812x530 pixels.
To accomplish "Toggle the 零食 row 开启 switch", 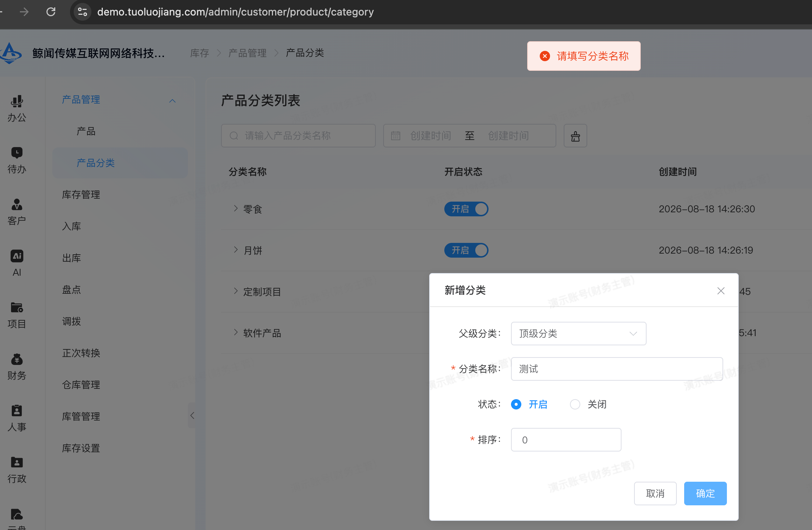I will [x=466, y=209].
